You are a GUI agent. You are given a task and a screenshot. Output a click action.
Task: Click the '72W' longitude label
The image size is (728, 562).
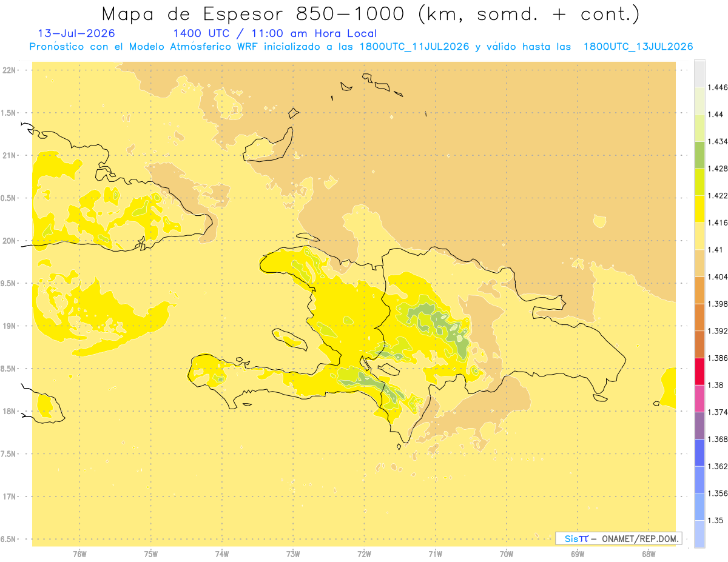364,554
